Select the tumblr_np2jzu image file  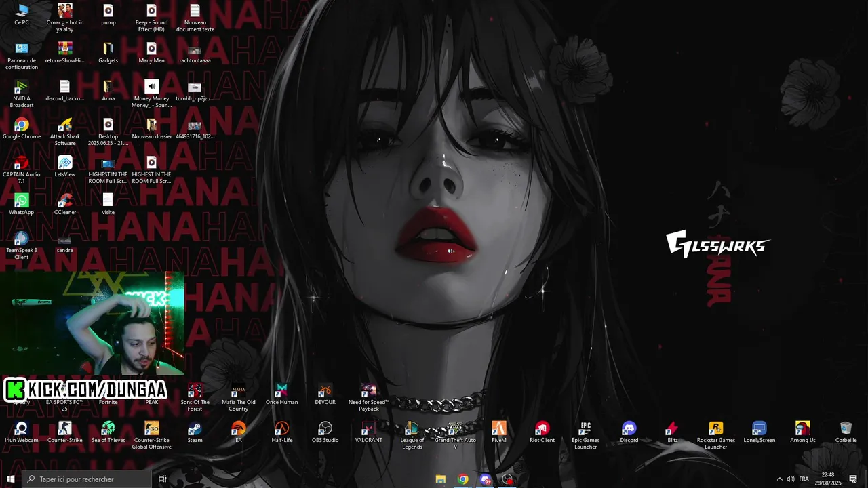(x=195, y=90)
